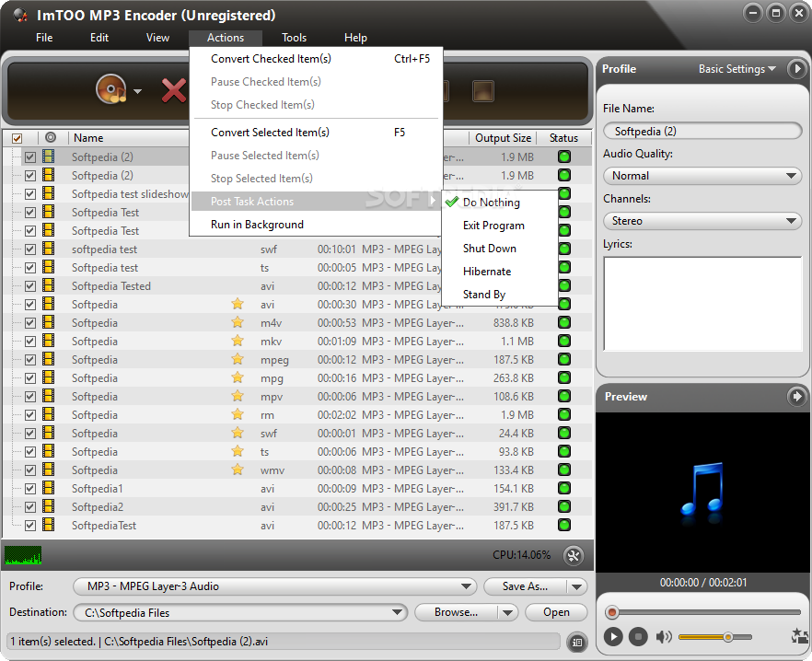Uncheck the Softpedia2 checkbox
This screenshot has height=661, width=812.
coord(30,506)
